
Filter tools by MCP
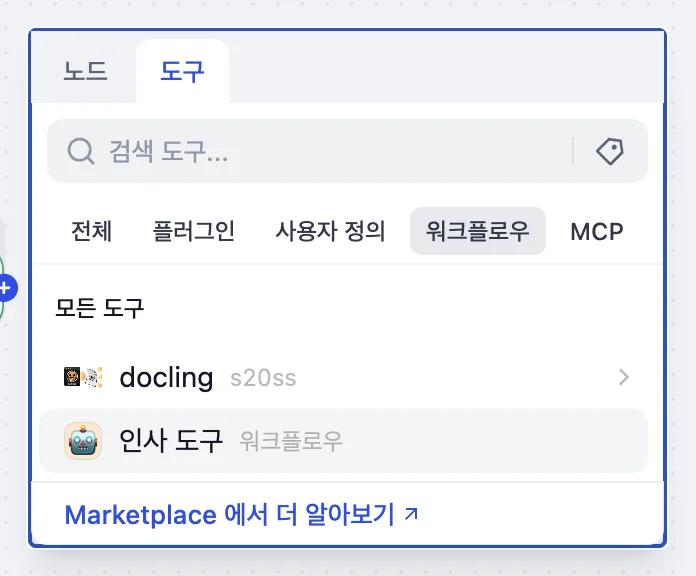pyautogui.click(x=596, y=232)
